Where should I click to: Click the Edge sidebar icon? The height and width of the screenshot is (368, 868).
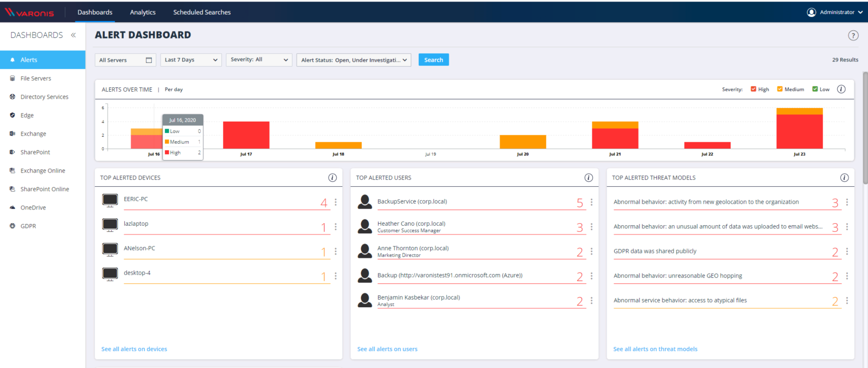[x=12, y=115]
